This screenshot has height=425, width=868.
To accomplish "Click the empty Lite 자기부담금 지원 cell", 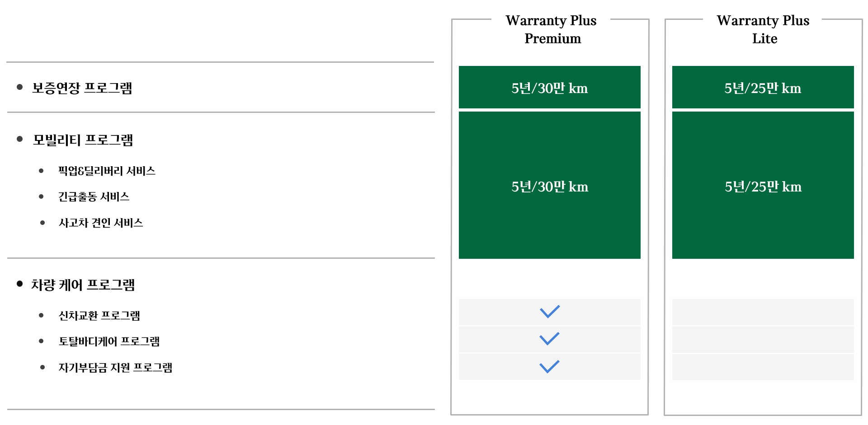I will [x=763, y=367].
